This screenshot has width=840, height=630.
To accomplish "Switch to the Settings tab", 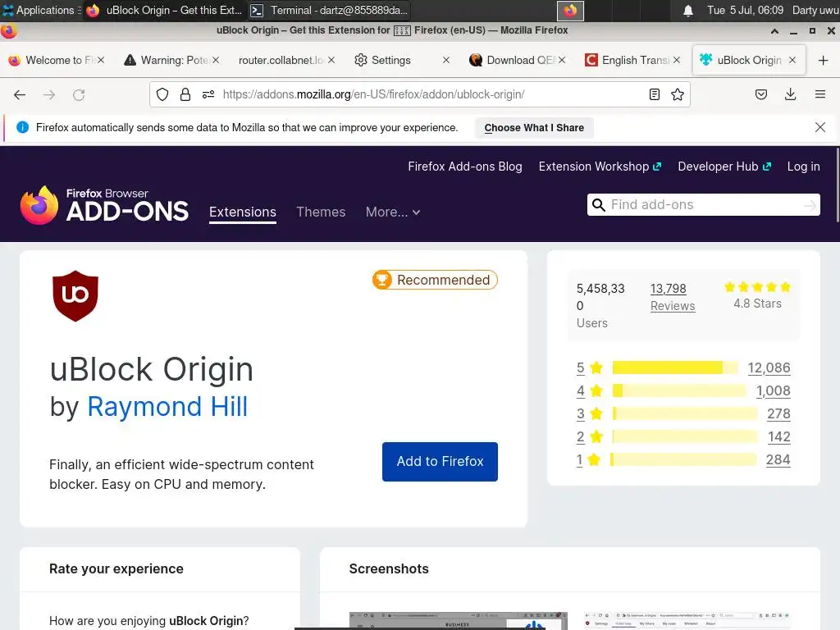I will point(391,60).
